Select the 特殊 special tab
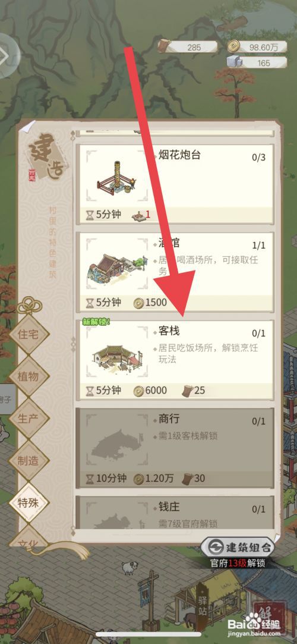 point(29,502)
